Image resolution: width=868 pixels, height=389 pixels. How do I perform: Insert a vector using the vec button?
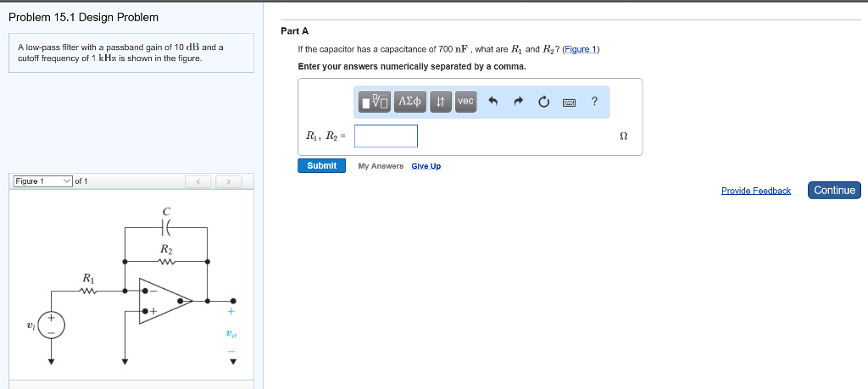[466, 102]
